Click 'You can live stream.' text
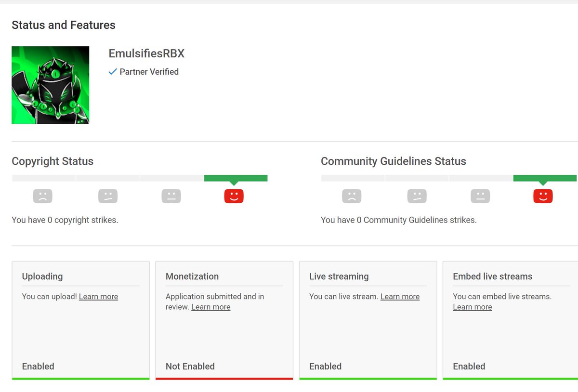 point(344,297)
